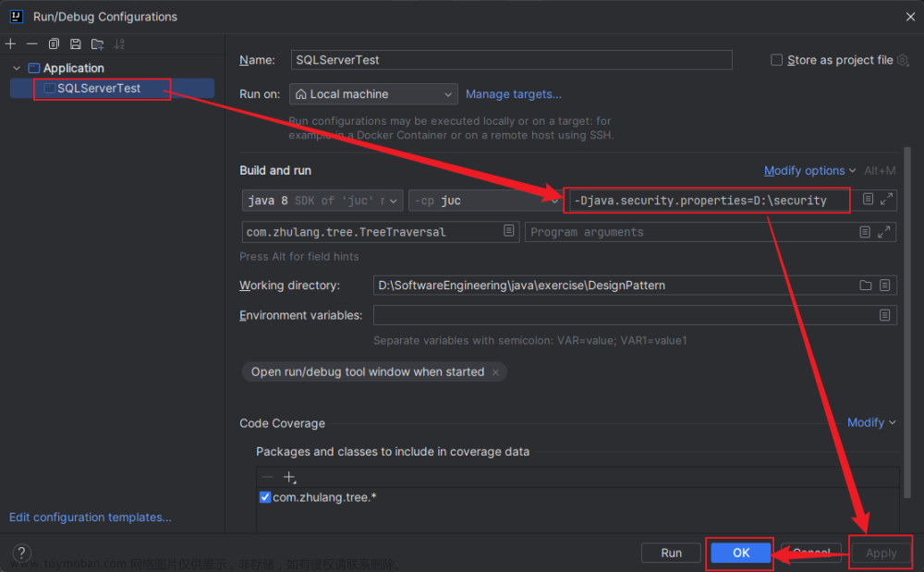Click the Name field with SQLServerTest
924x572 pixels.
[512, 60]
